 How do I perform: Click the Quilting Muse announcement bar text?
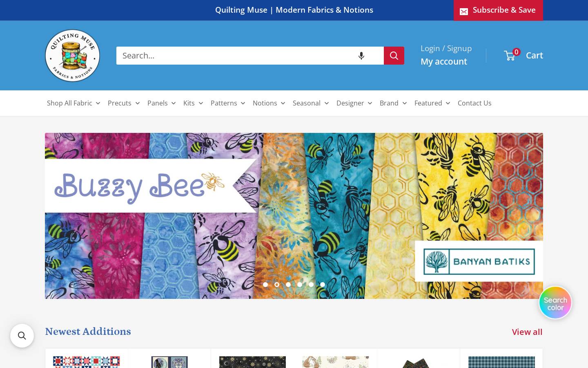[x=294, y=10]
